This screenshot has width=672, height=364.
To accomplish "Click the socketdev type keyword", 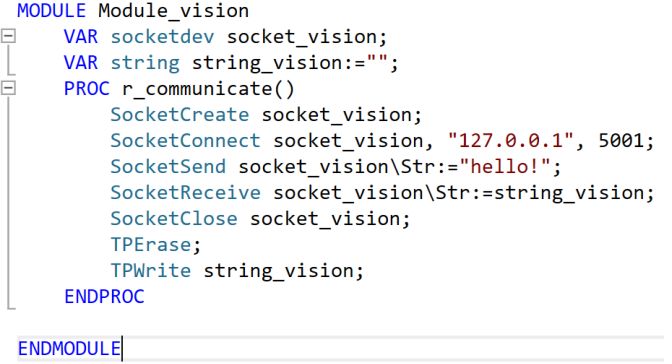I will click(x=162, y=37).
